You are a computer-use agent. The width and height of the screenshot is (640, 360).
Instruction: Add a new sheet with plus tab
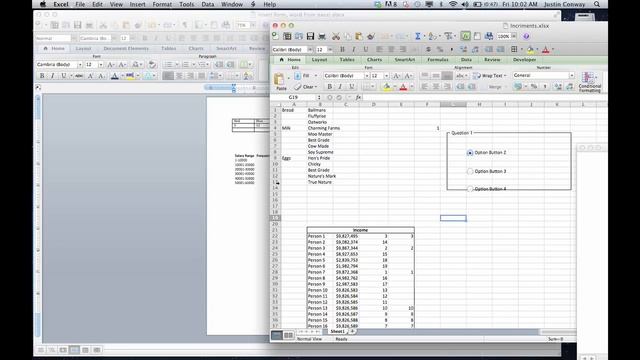coord(352,331)
